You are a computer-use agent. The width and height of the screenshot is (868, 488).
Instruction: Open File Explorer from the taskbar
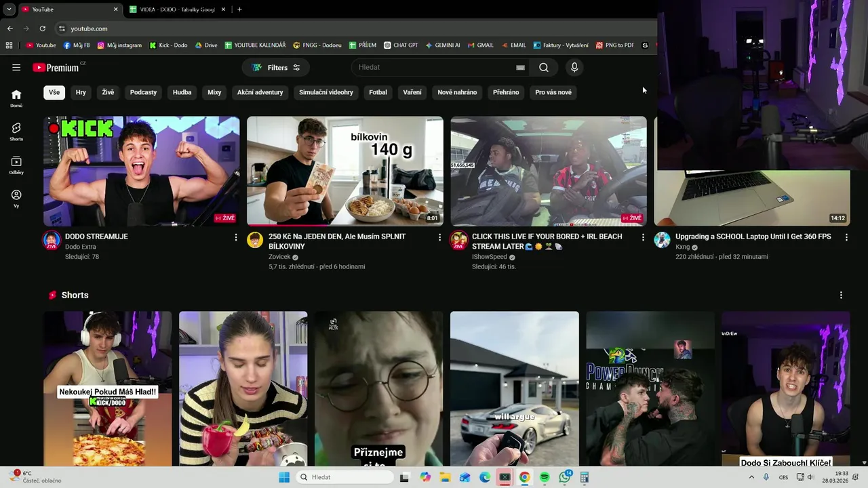(x=445, y=477)
